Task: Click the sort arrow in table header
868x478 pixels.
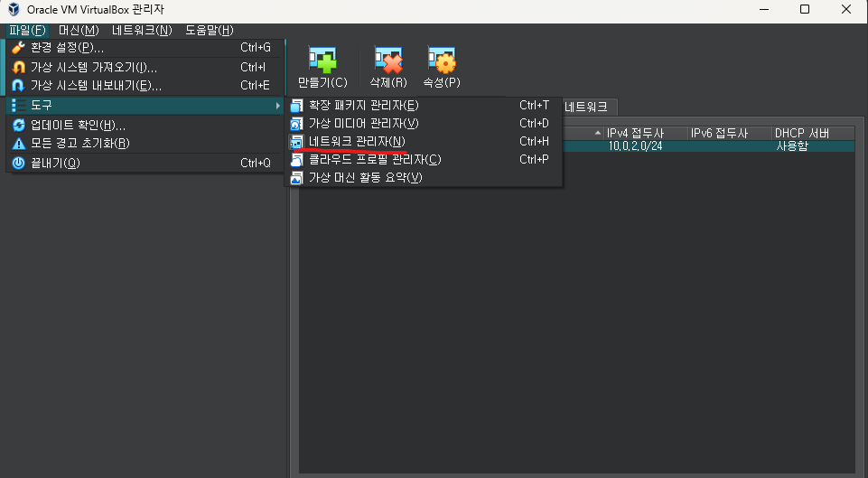Action: [x=597, y=133]
